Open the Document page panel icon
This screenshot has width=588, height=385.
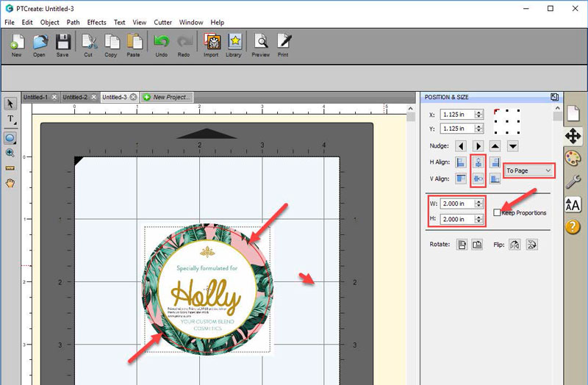[x=573, y=113]
